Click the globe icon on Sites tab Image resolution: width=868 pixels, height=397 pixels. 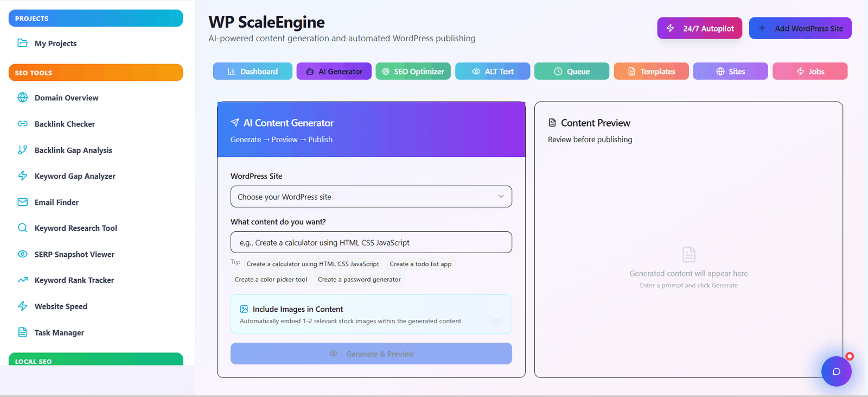click(x=720, y=71)
